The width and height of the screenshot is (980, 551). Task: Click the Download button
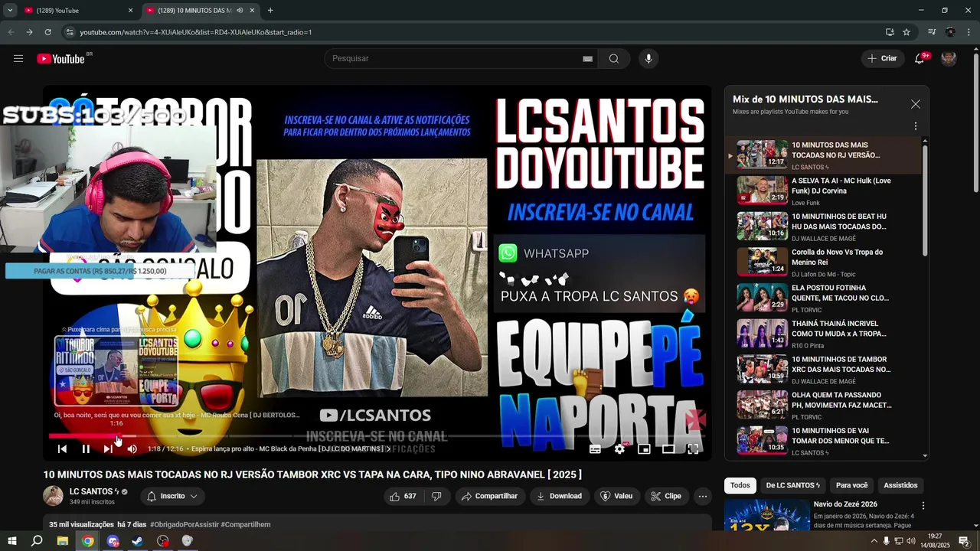[x=559, y=496]
